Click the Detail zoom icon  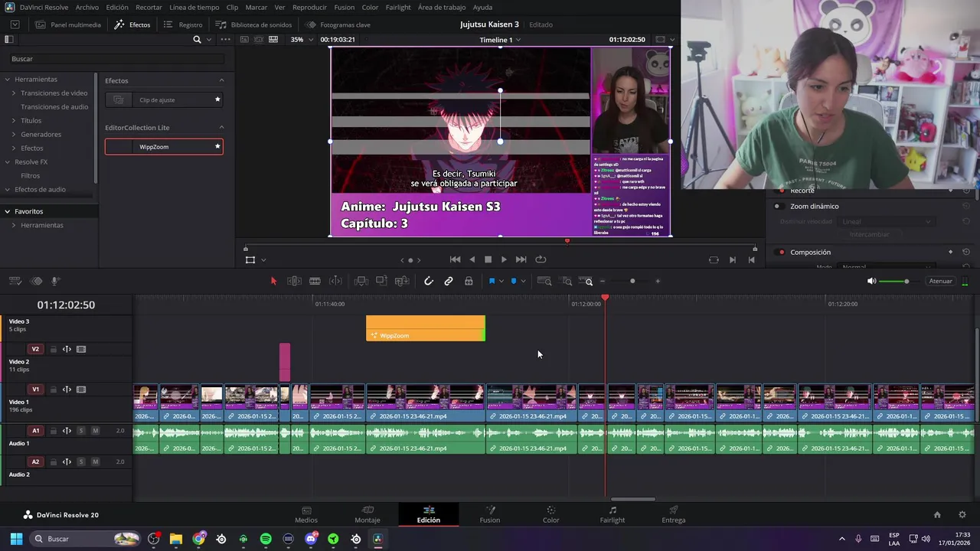tap(566, 281)
